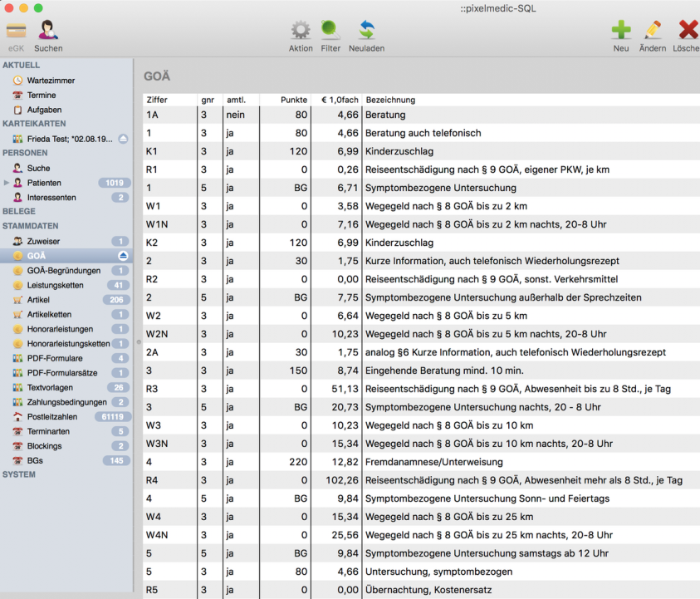Select the 'Eingehende Beratung mind. 10 min.' row
The height and width of the screenshot is (599, 700).
[x=421, y=371]
